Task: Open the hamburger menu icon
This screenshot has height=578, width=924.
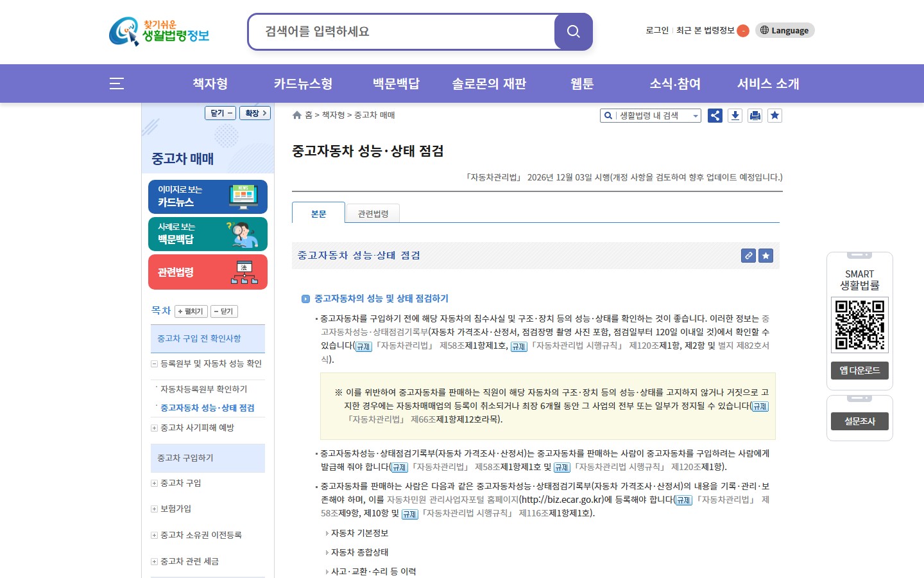Action: pyautogui.click(x=117, y=83)
